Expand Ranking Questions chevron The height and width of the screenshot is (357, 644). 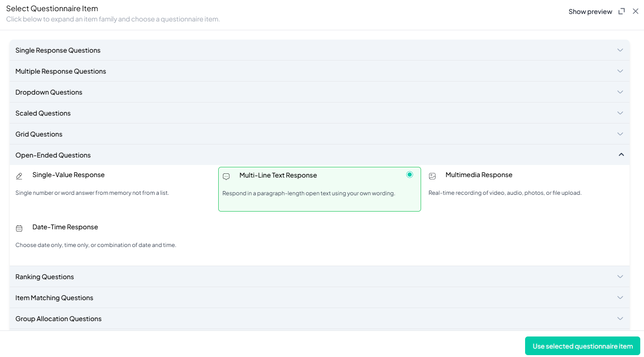click(x=620, y=277)
